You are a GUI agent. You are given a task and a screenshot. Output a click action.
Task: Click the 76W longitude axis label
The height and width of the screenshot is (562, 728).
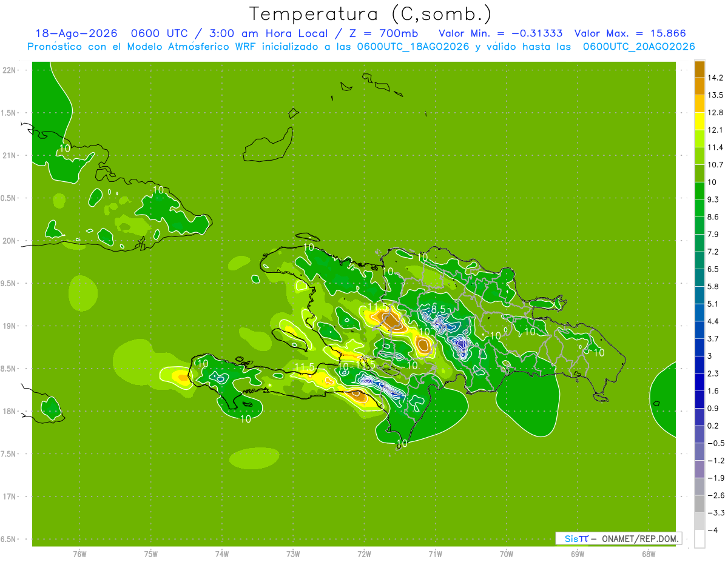click(x=79, y=554)
